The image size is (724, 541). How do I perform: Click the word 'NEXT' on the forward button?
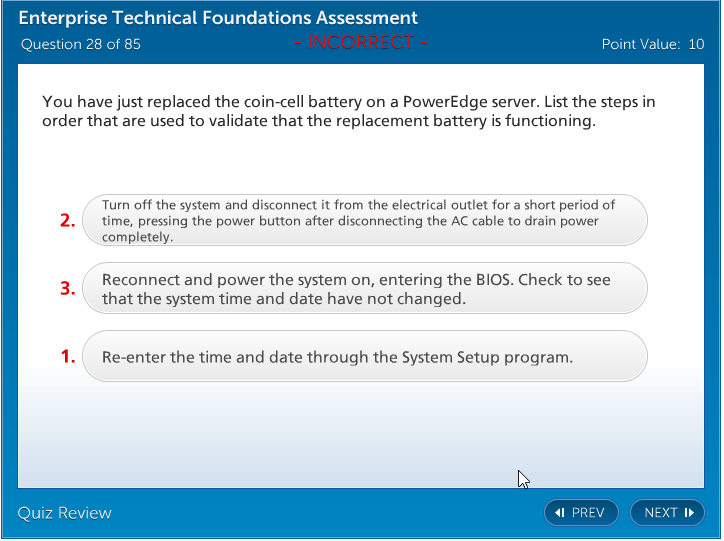[x=661, y=513]
